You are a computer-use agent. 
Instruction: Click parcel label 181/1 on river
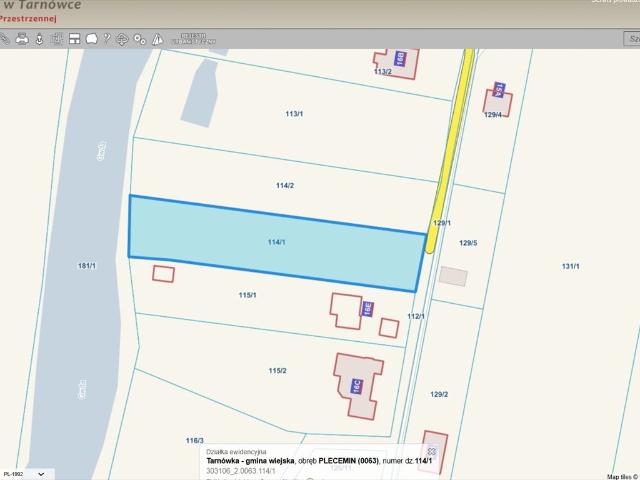(x=87, y=266)
